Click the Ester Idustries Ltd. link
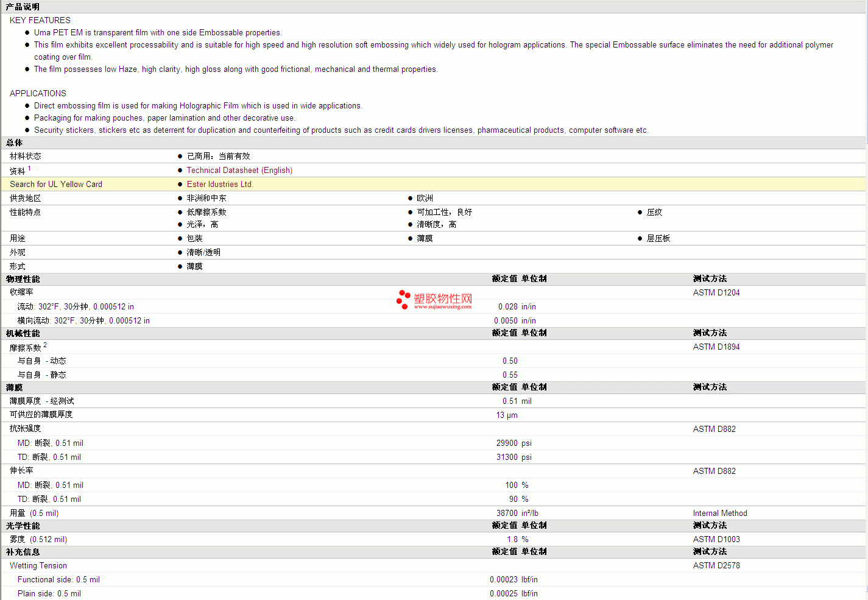868x600 pixels. [x=220, y=185]
